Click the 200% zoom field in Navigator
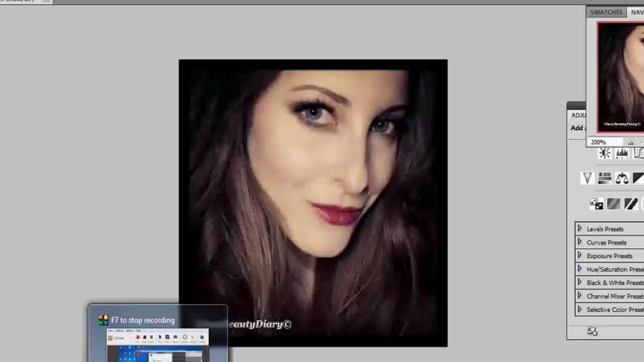Image resolution: width=644 pixels, height=362 pixels. pos(605,142)
